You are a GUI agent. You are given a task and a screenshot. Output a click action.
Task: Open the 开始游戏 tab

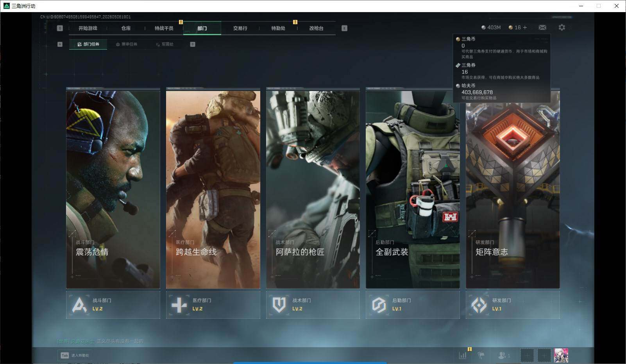[88, 28]
